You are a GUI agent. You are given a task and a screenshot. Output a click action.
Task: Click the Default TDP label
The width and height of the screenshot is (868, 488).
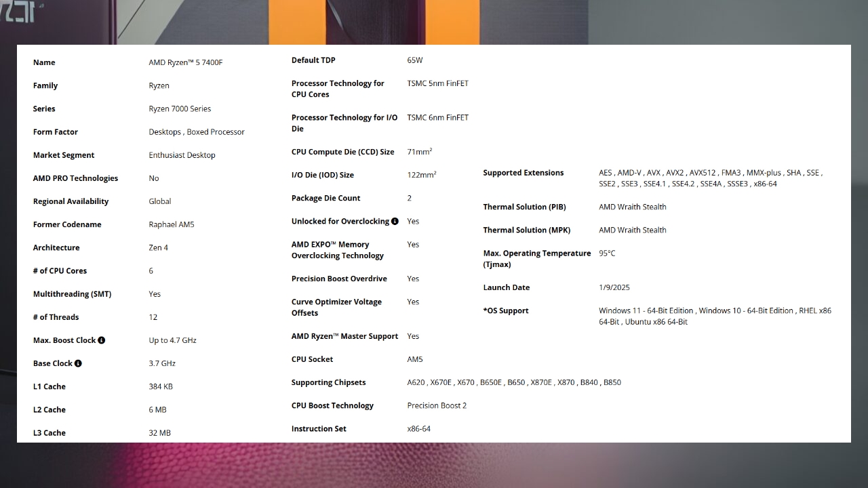tap(313, 60)
